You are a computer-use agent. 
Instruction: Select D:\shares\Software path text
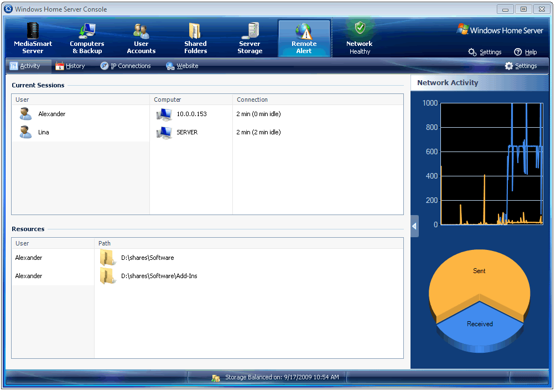[148, 258]
